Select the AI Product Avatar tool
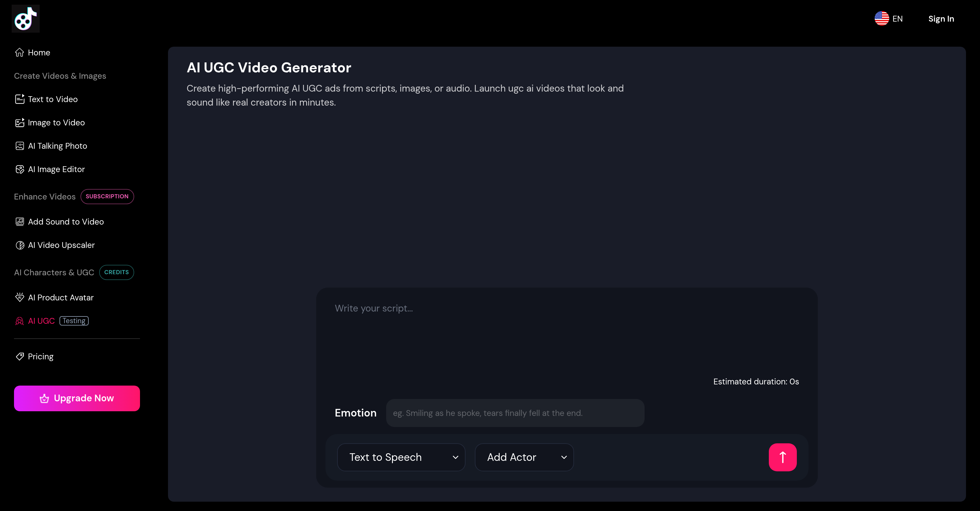The image size is (980, 511). (61, 297)
